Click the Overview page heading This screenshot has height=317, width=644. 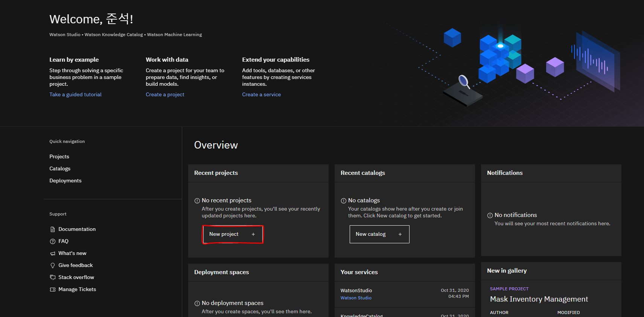pyautogui.click(x=216, y=145)
